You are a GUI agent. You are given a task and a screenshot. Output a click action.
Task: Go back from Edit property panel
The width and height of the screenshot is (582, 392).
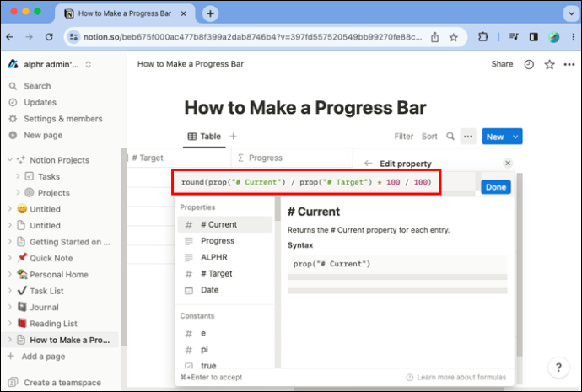coord(369,164)
